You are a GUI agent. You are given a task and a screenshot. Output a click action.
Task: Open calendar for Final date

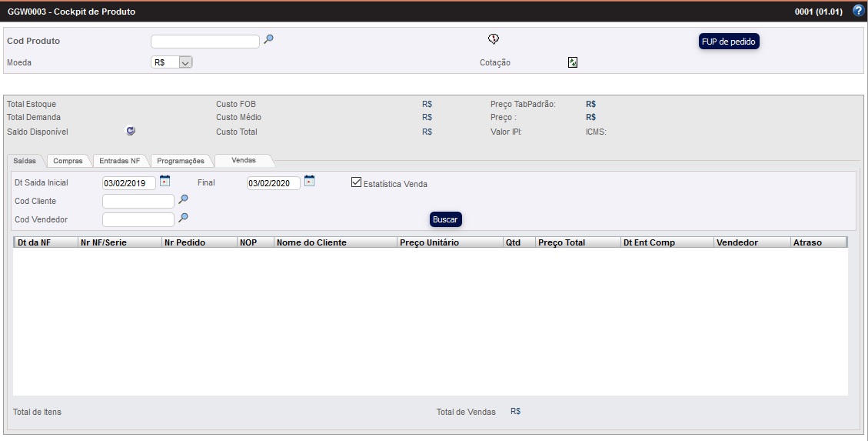pos(309,182)
